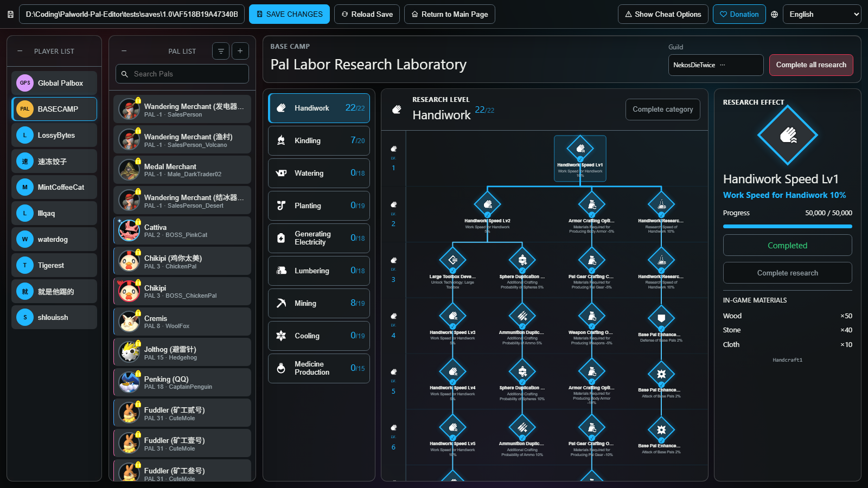
Task: Select the SalesPerson_Desert Wandering Merchant
Action: point(182,200)
